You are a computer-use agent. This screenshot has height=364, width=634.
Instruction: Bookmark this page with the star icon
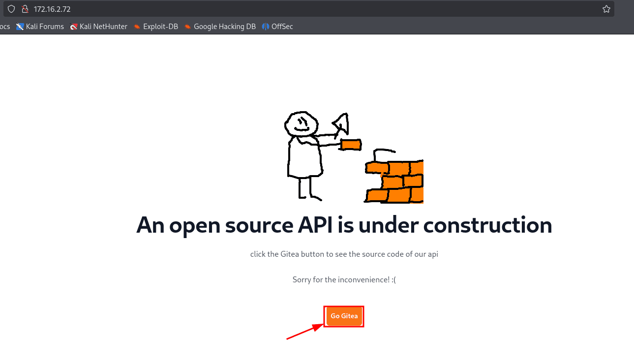click(x=606, y=9)
